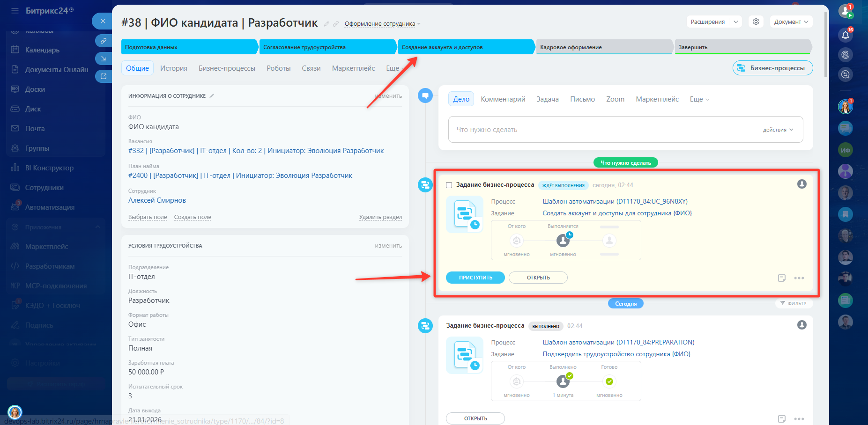Open three-dots menu of pending task card
This screenshot has width=868, height=425.
click(x=799, y=278)
